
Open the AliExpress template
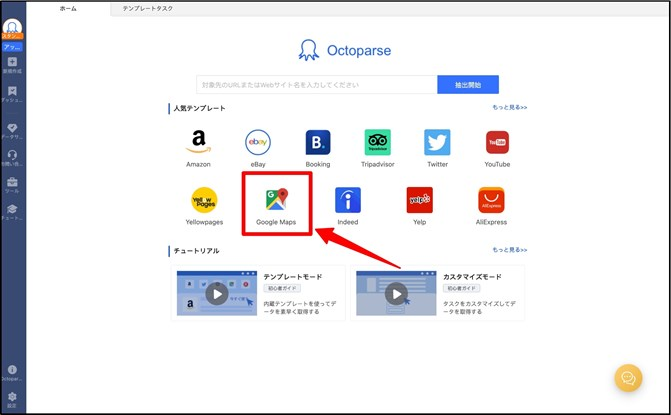pyautogui.click(x=491, y=205)
